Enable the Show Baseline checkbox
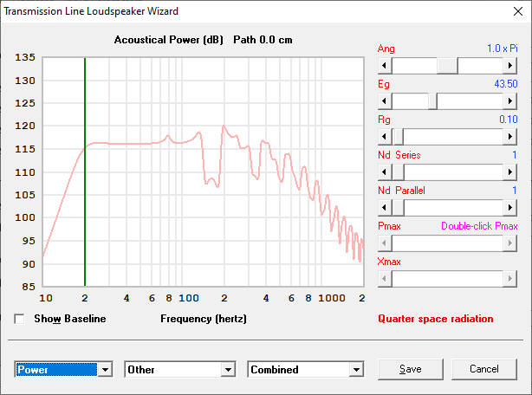 click(x=19, y=319)
